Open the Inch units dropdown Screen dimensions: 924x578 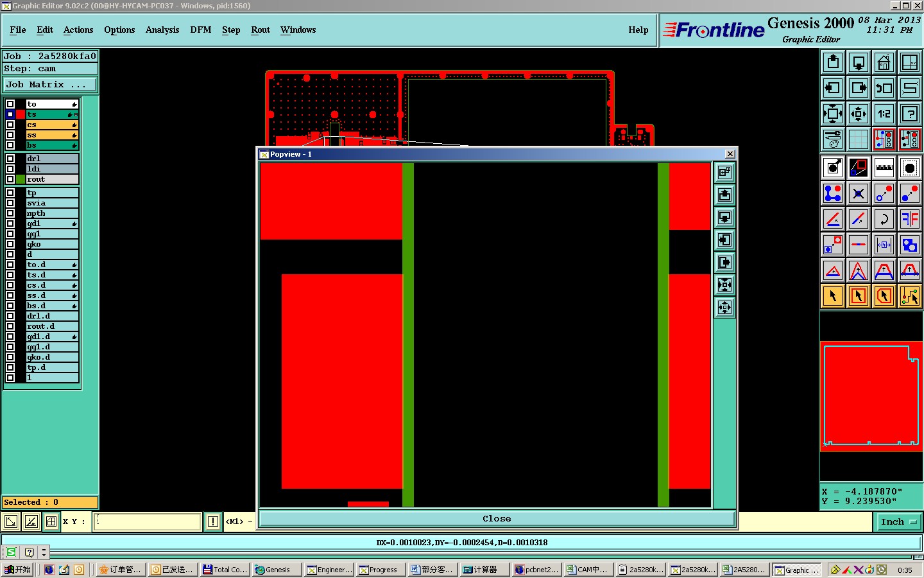pos(898,522)
